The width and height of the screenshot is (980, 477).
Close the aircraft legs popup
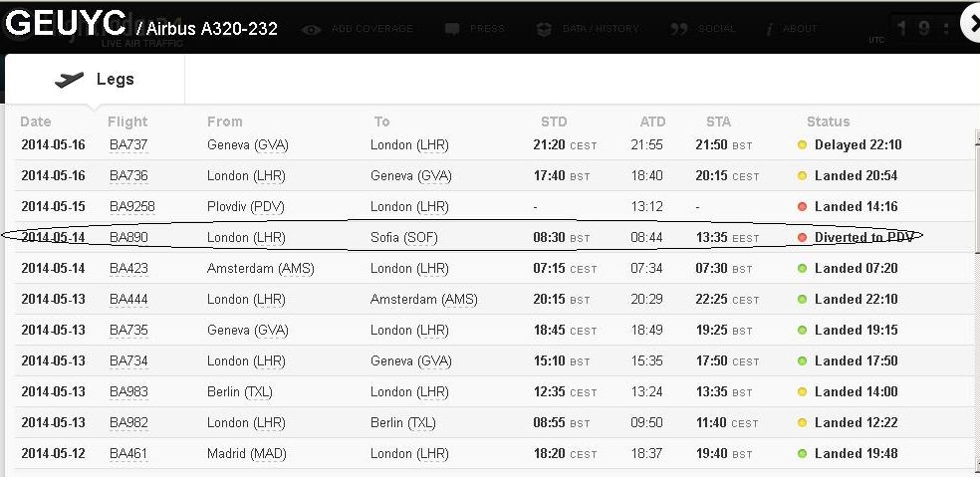[970, 24]
